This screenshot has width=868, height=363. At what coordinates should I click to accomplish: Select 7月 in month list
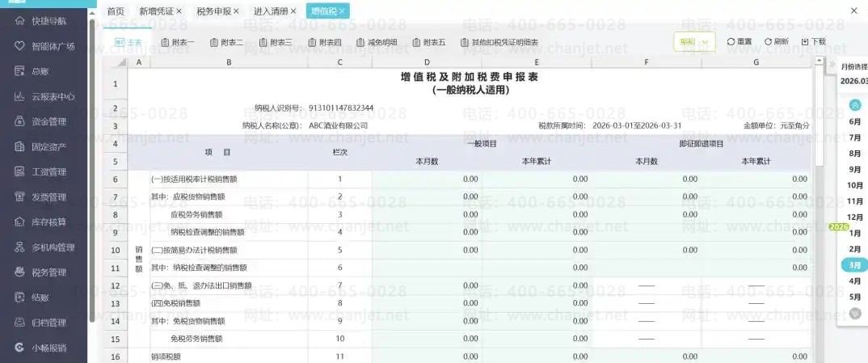point(855,137)
